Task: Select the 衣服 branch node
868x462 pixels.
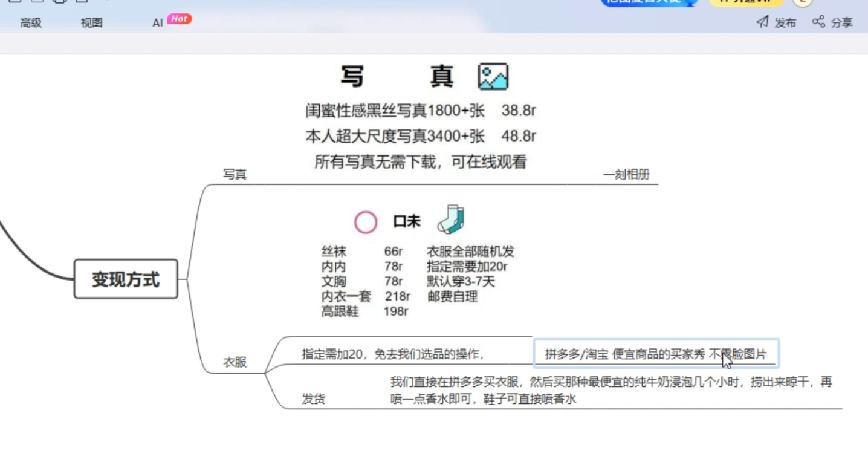Action: (x=235, y=362)
